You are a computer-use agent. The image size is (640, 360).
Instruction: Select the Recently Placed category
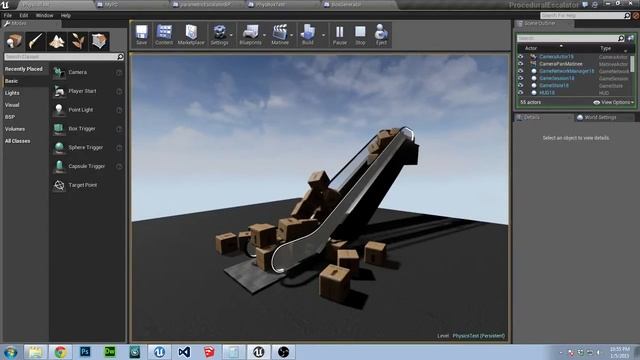pyautogui.click(x=24, y=69)
